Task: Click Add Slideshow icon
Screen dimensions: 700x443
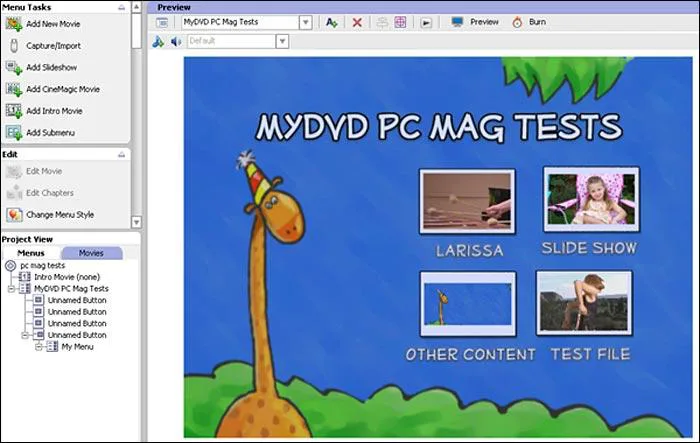Action: pos(14,68)
